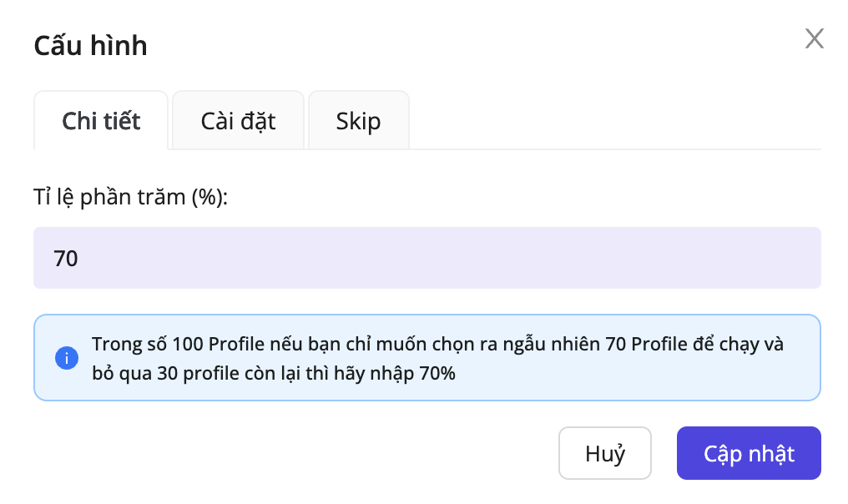Click the blue info icon
The image size is (848, 504).
[66, 359]
